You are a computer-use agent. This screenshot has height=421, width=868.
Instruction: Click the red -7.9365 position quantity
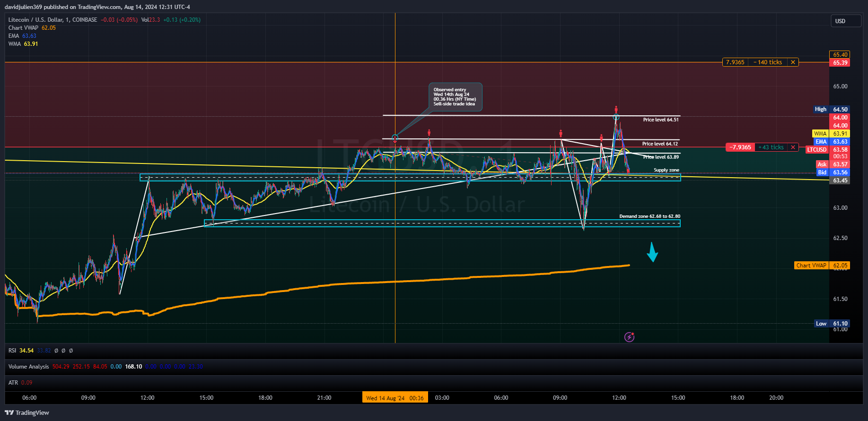point(740,147)
